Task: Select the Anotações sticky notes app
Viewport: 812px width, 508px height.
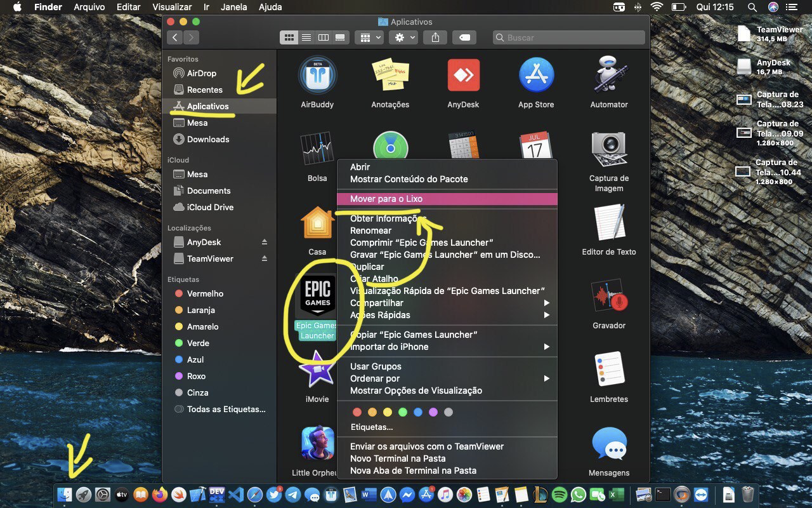Action: [x=390, y=76]
